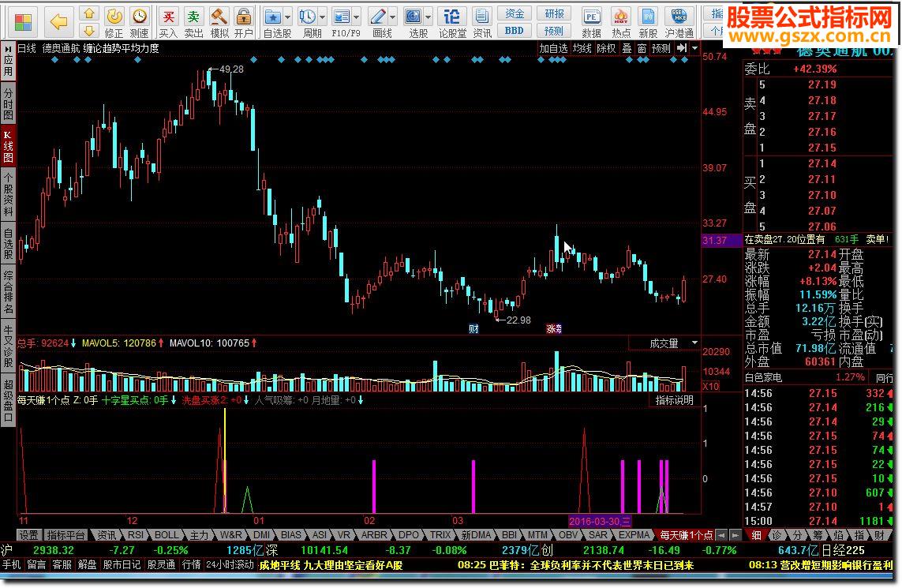Toggle 除权 ex-rights adjustment
Screen dimensions: 902x588
click(x=606, y=48)
